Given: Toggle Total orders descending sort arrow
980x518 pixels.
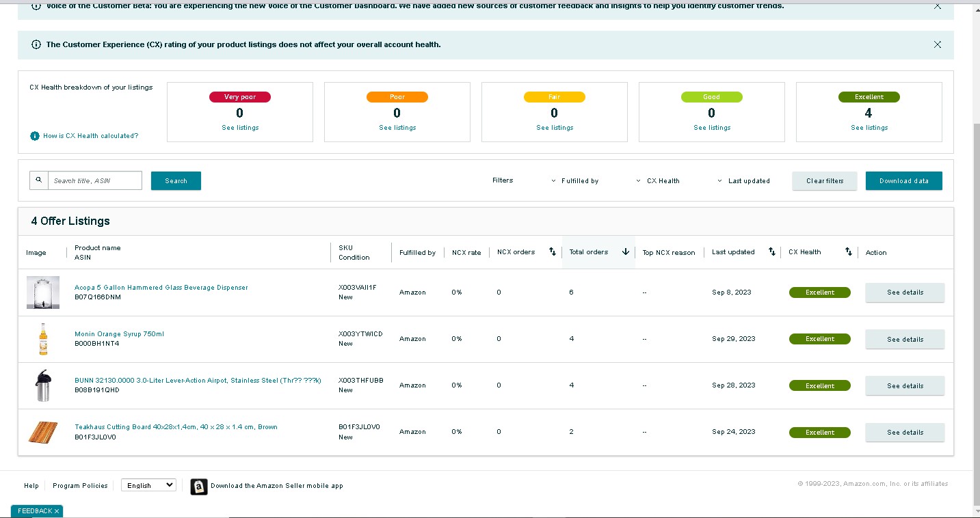Looking at the screenshot, I should click(625, 252).
